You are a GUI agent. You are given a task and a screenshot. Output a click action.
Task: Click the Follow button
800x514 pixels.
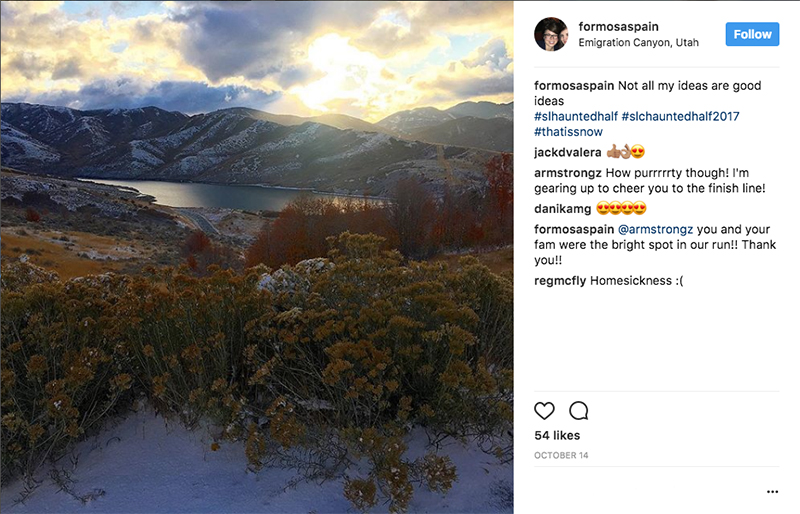tap(752, 34)
